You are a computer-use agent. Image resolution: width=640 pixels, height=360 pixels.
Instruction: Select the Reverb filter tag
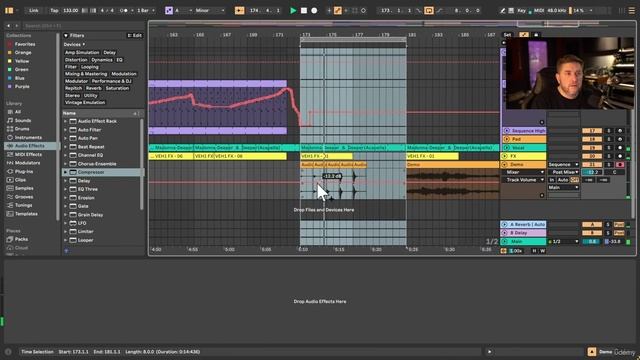93,88
